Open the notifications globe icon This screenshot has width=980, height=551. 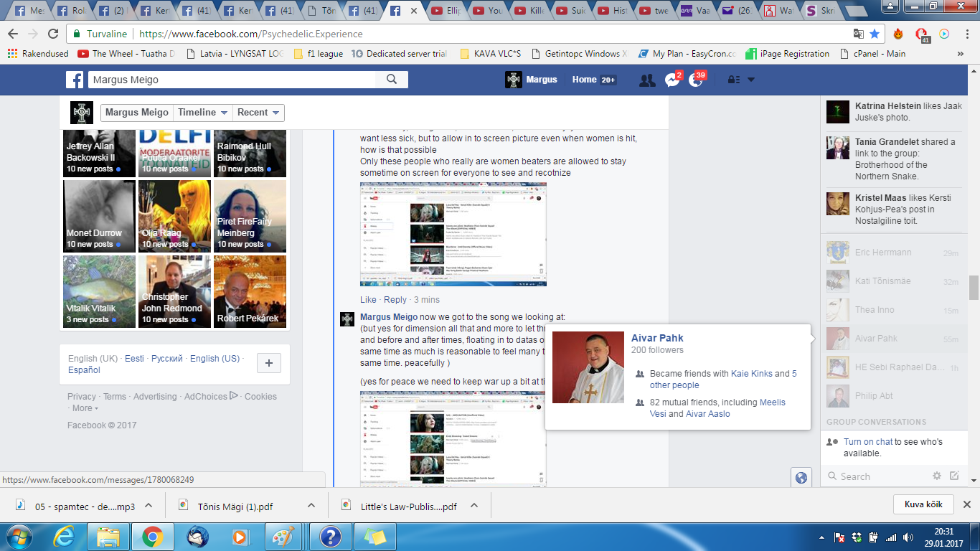click(695, 80)
